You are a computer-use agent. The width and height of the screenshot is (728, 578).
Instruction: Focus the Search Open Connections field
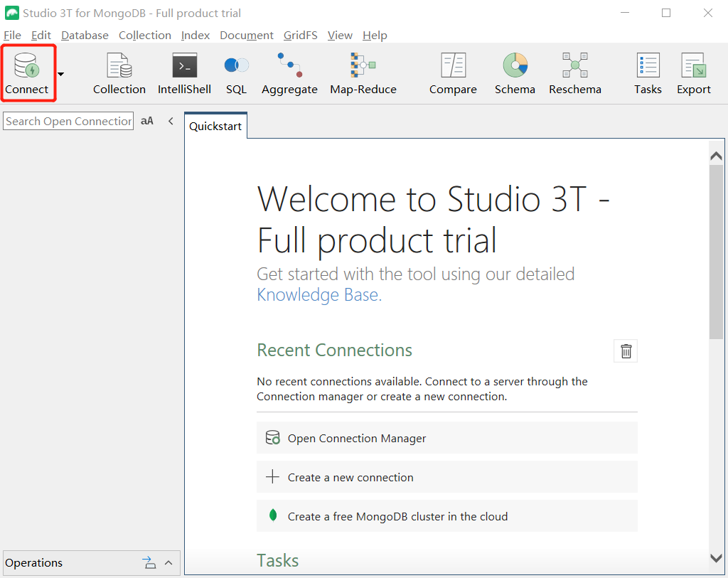(x=68, y=121)
